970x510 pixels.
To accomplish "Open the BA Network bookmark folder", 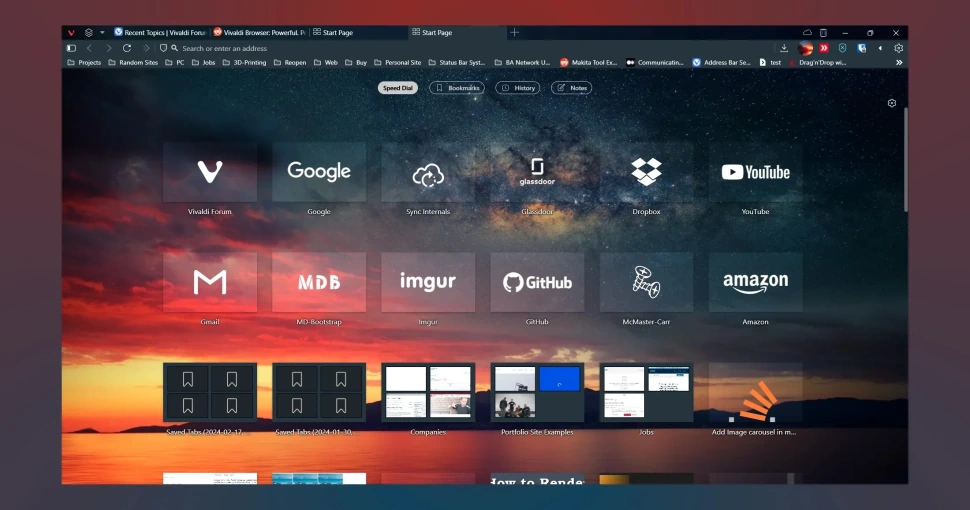I will [522, 63].
